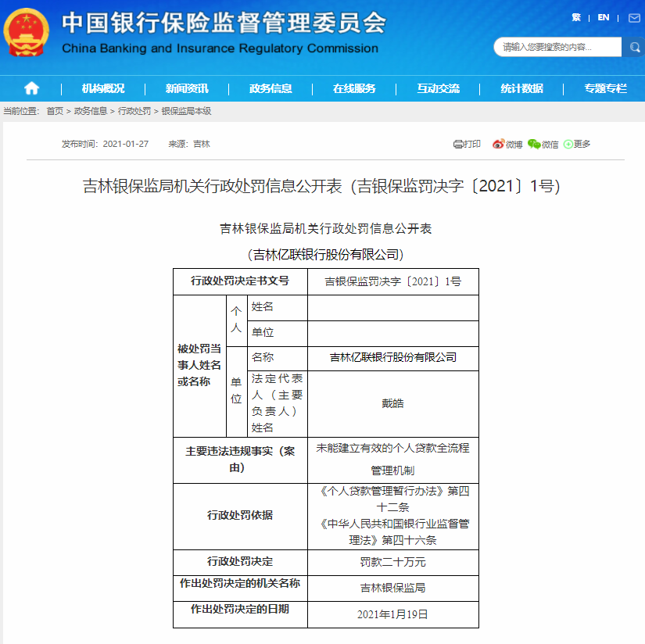Click the penalty cell 罚款二十万元
645x644 pixels.
click(x=392, y=562)
